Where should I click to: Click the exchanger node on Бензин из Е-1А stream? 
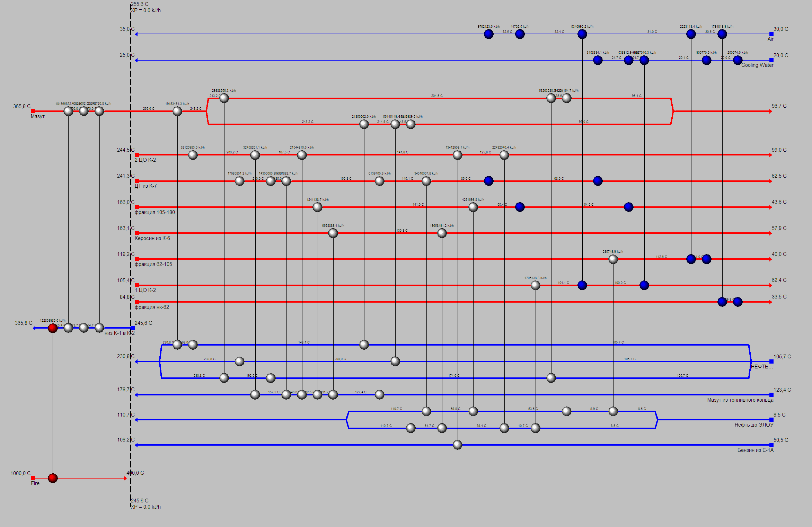(457, 445)
